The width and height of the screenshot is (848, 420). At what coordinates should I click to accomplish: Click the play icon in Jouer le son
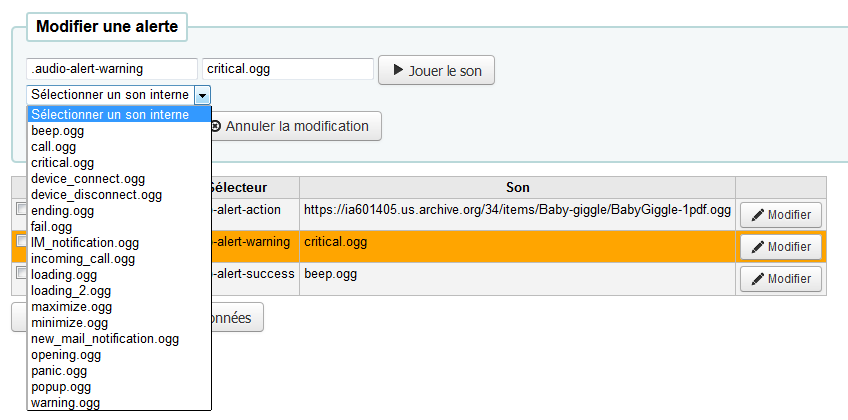pyautogui.click(x=398, y=70)
